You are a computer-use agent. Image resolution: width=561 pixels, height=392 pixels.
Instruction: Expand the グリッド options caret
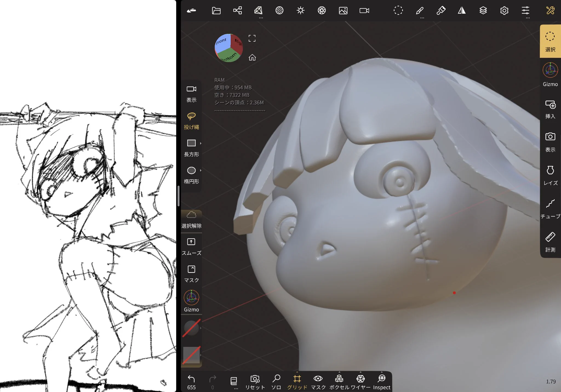(x=297, y=372)
